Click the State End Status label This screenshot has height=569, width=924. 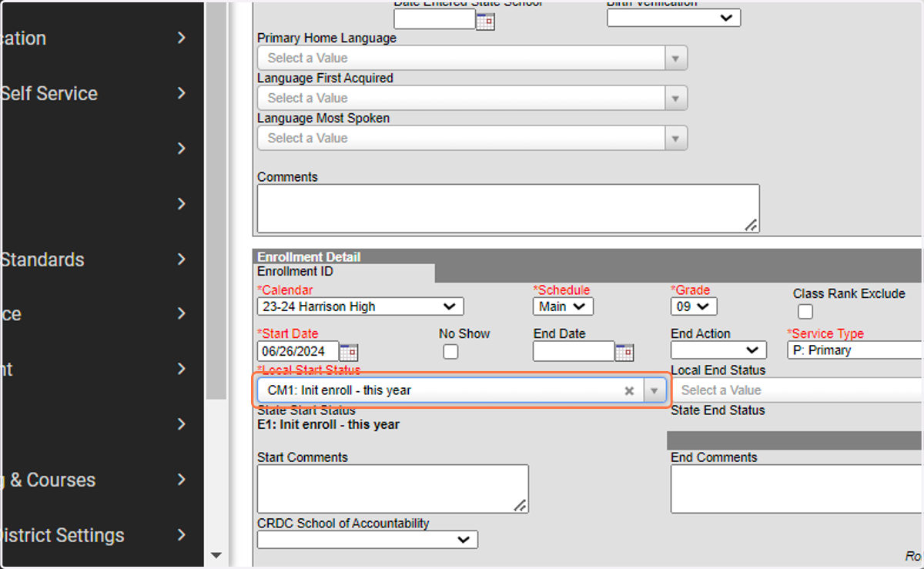718,410
